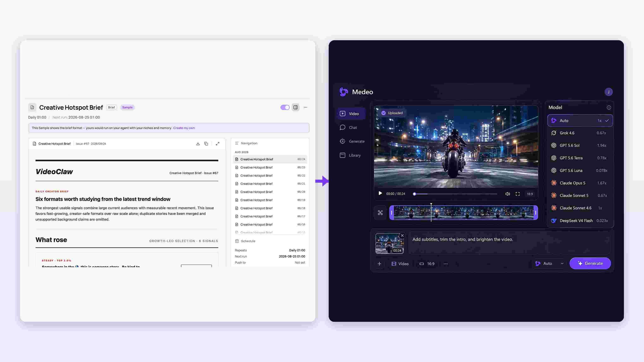Image resolution: width=644 pixels, height=362 pixels.
Task: Open Creative Hotspot Brief dated 08/23
Action: pyautogui.click(x=270, y=167)
